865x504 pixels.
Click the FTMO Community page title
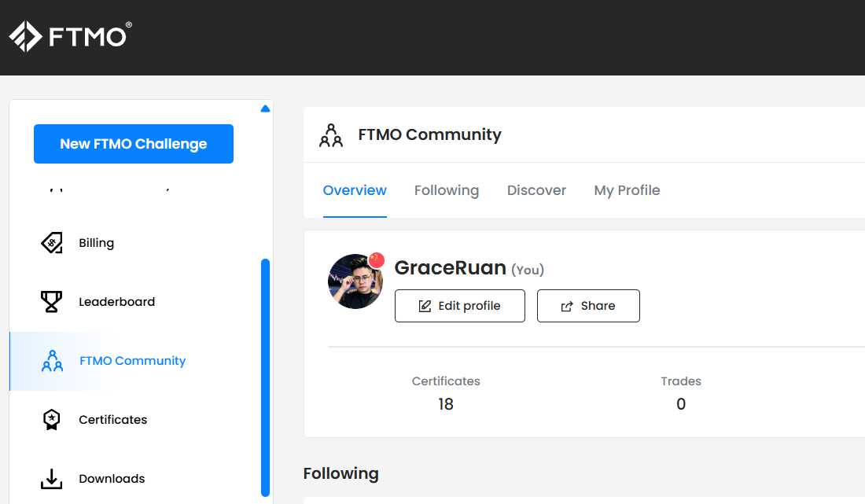[429, 134]
